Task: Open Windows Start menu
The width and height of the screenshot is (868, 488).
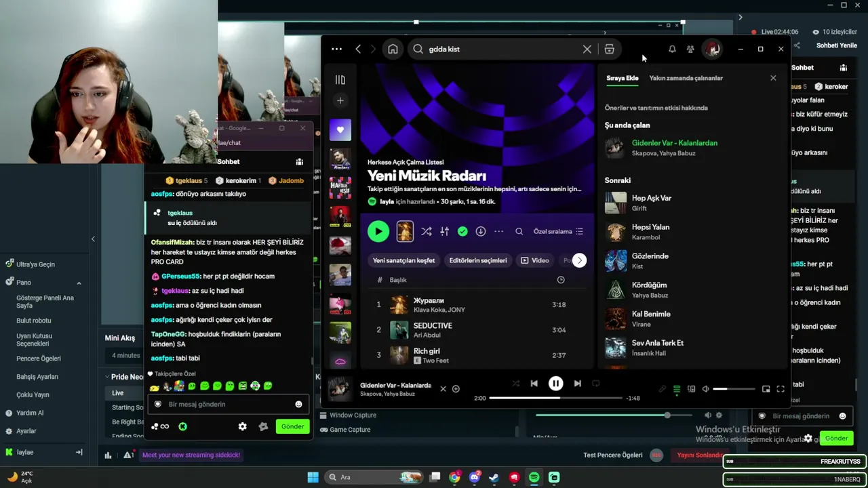Action: point(313,477)
